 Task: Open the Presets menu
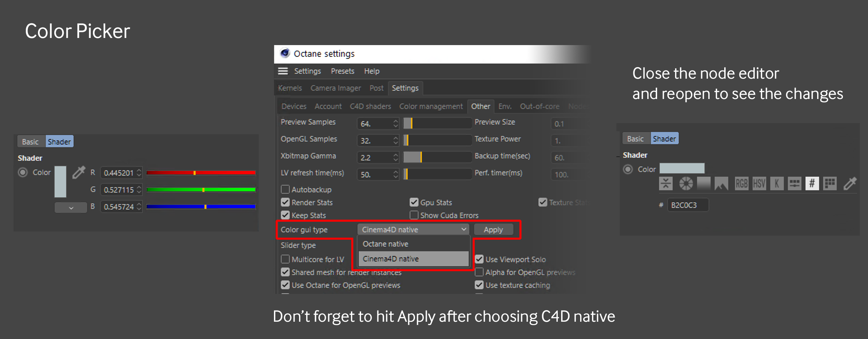coord(342,71)
